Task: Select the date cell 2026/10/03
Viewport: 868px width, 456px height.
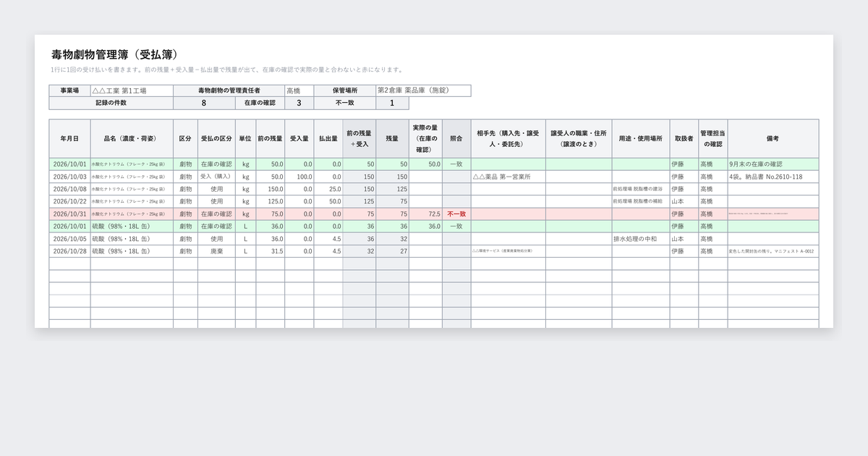Action: pos(70,177)
